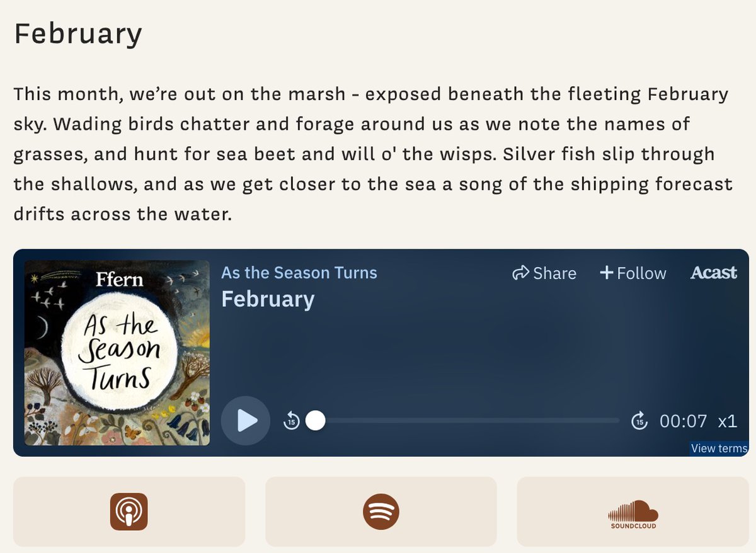Click the February episode title in player
Image resolution: width=756 pixels, height=553 pixels.
pyautogui.click(x=268, y=299)
